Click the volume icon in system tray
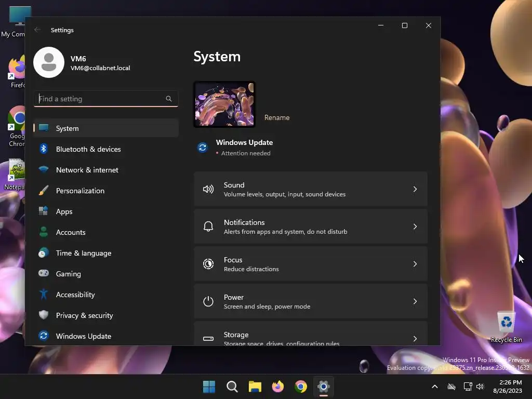Screen dimensions: 532x399 480,387
